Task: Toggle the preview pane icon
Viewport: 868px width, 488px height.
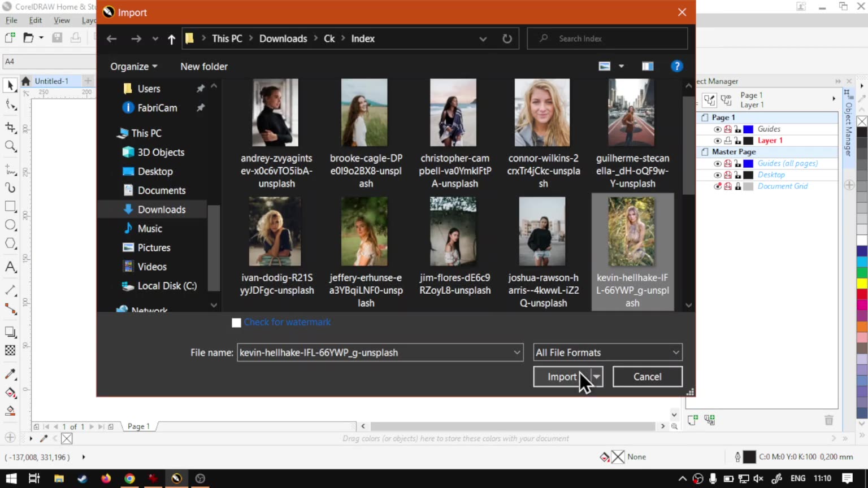Action: pos(648,66)
